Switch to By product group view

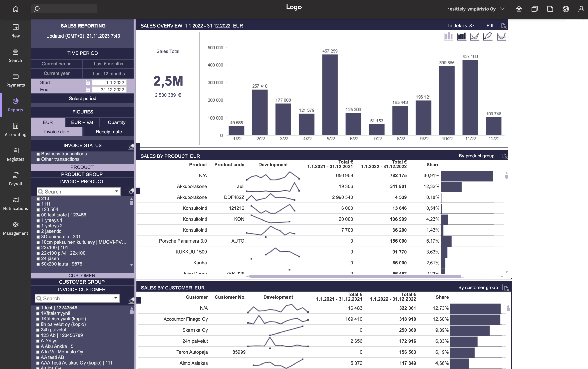(x=476, y=156)
